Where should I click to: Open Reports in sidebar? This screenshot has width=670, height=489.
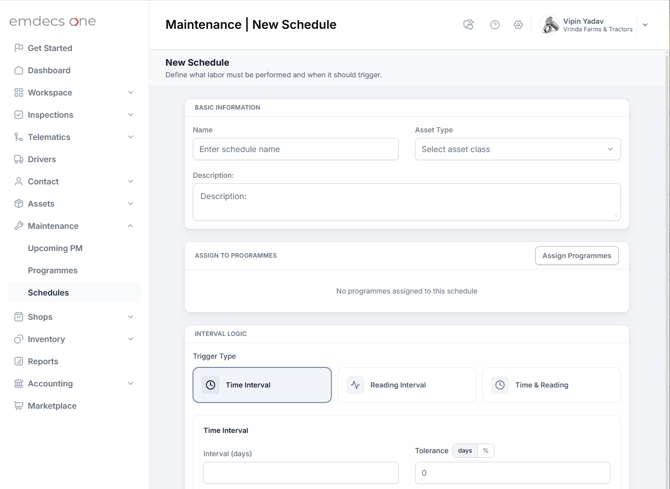[43, 362]
